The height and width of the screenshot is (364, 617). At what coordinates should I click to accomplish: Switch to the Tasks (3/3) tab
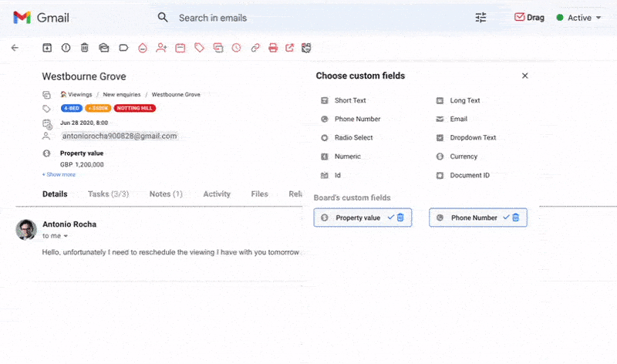[108, 194]
